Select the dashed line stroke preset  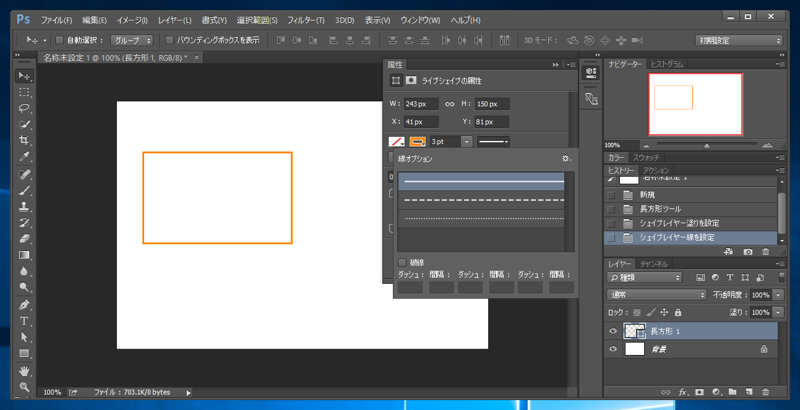481,200
